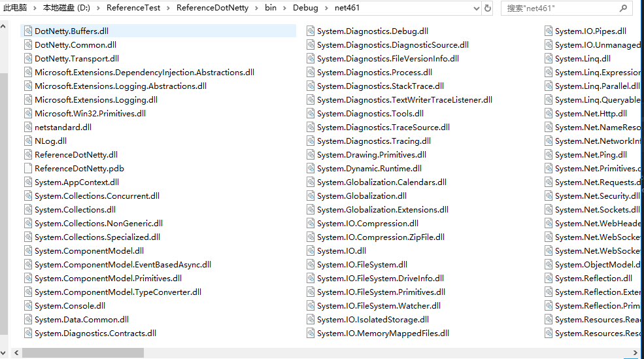
Task: Expand chevron after 本地磁盘 (D:) breadcrumb
Action: (x=98, y=8)
